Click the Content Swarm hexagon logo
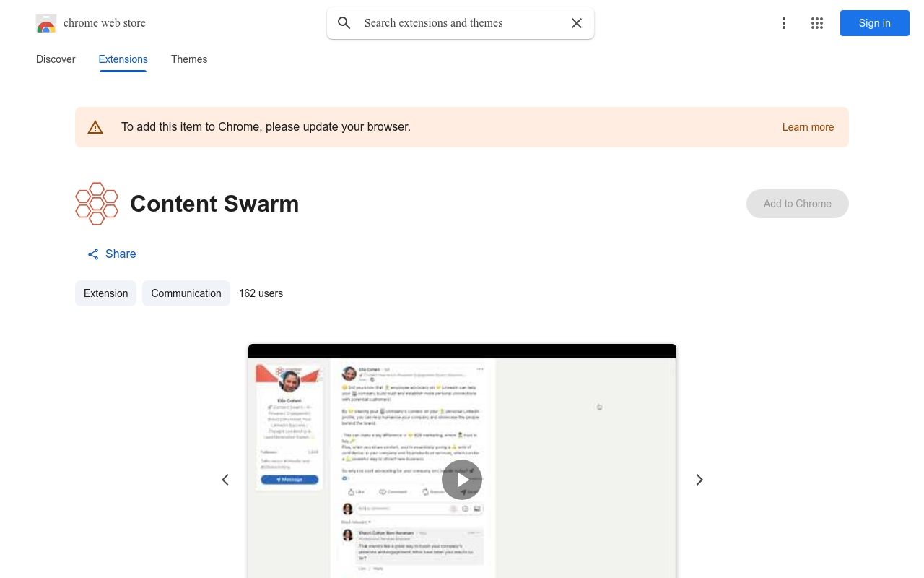The width and height of the screenshot is (924, 578). pyautogui.click(x=97, y=204)
